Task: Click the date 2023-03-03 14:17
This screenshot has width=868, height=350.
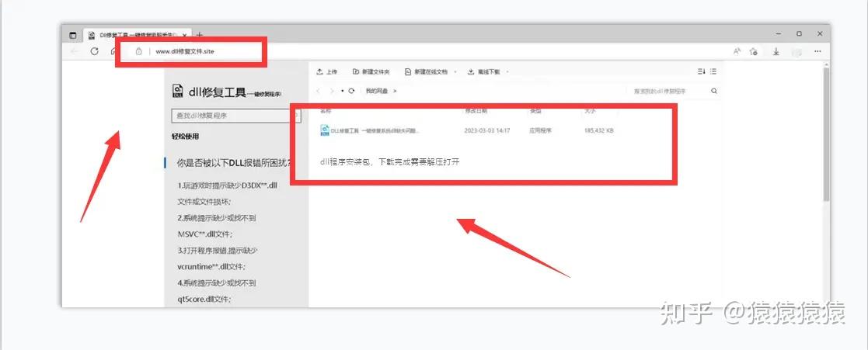Action: [487, 131]
